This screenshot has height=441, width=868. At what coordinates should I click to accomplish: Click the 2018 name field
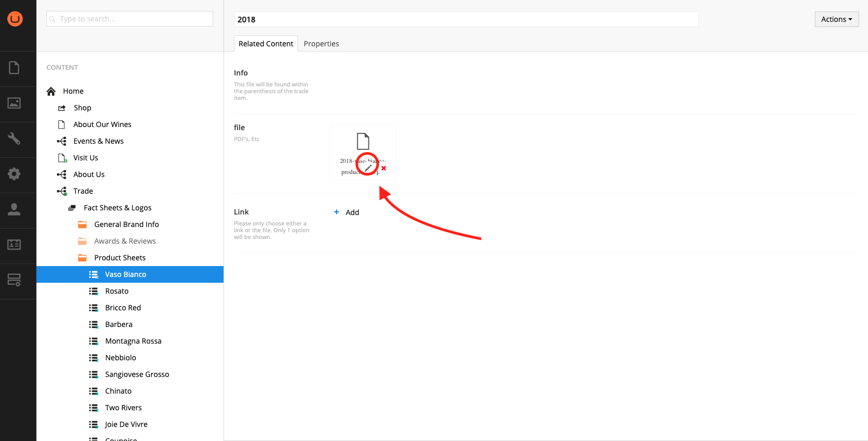click(x=466, y=20)
